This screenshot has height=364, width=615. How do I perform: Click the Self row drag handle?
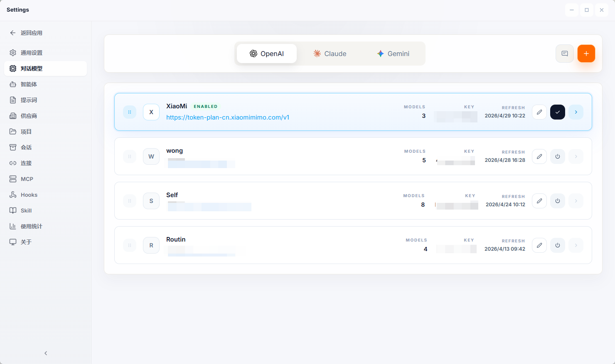coord(130,201)
